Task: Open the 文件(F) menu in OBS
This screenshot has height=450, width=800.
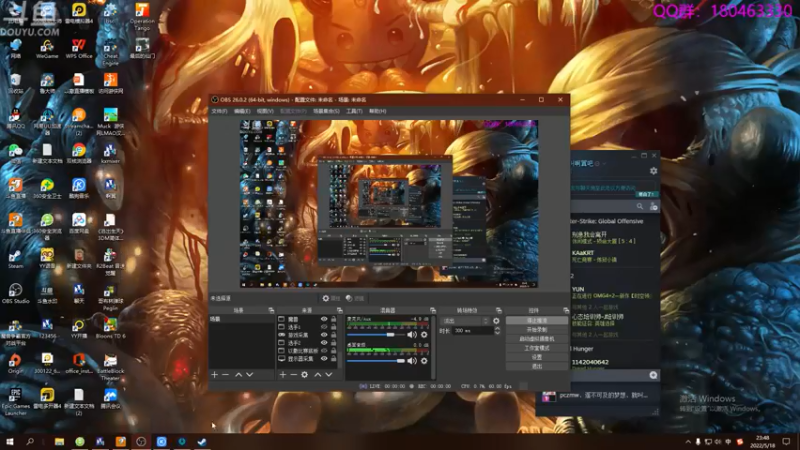Action: (x=219, y=111)
